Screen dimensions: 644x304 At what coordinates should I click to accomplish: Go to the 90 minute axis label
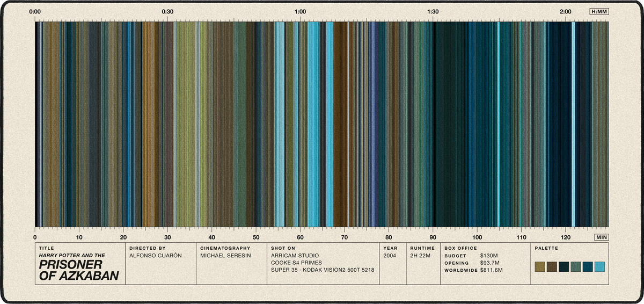point(433,237)
